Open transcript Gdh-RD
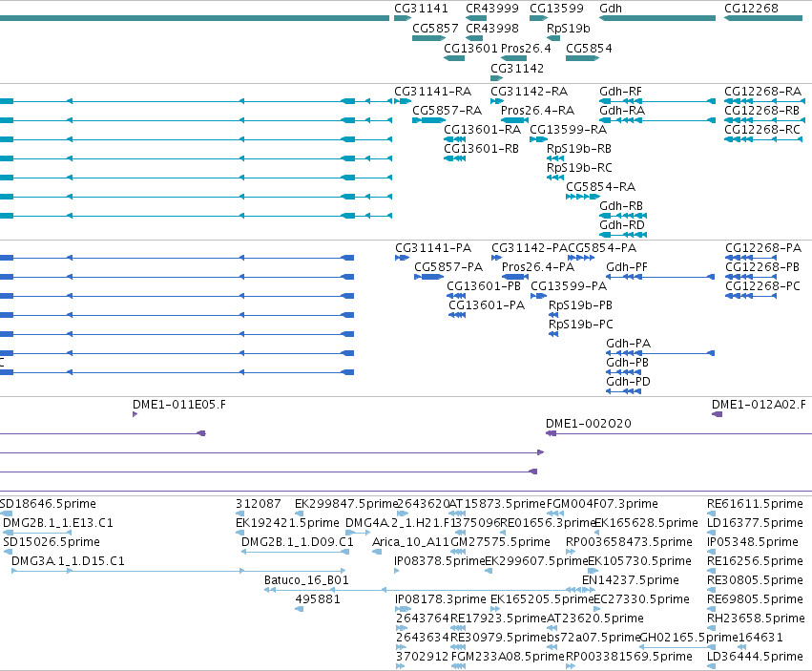 coord(621,225)
